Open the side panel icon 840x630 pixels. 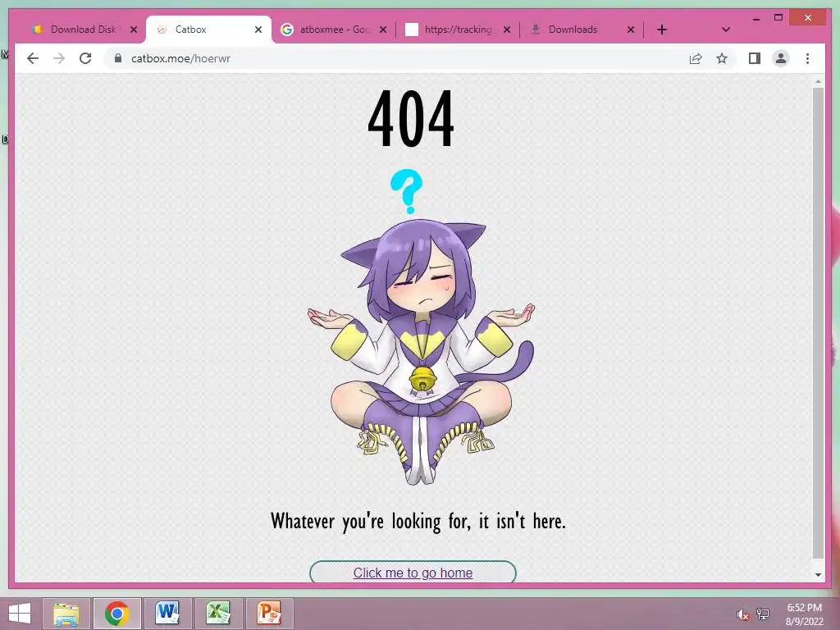(755, 58)
